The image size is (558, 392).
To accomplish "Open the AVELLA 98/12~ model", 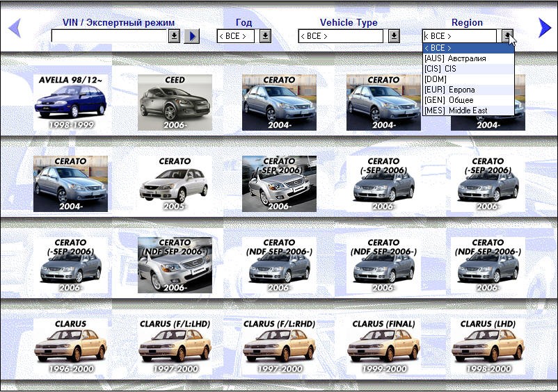I will click(70, 102).
